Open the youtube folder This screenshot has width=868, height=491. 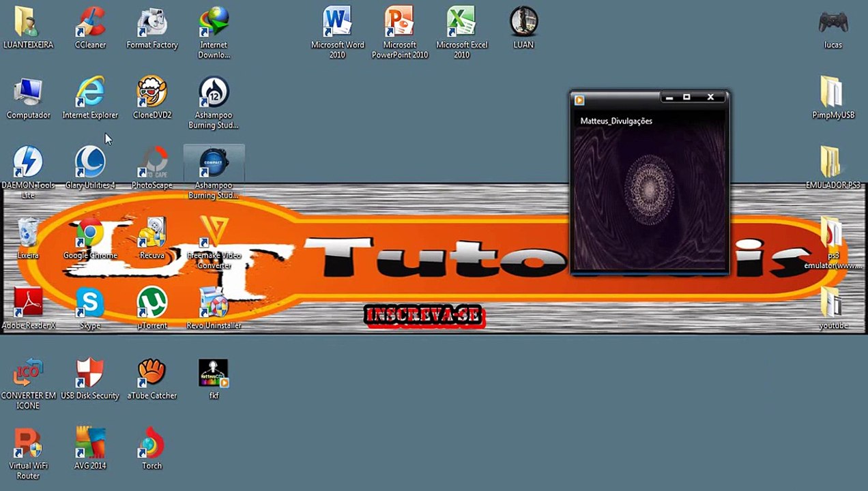(833, 308)
